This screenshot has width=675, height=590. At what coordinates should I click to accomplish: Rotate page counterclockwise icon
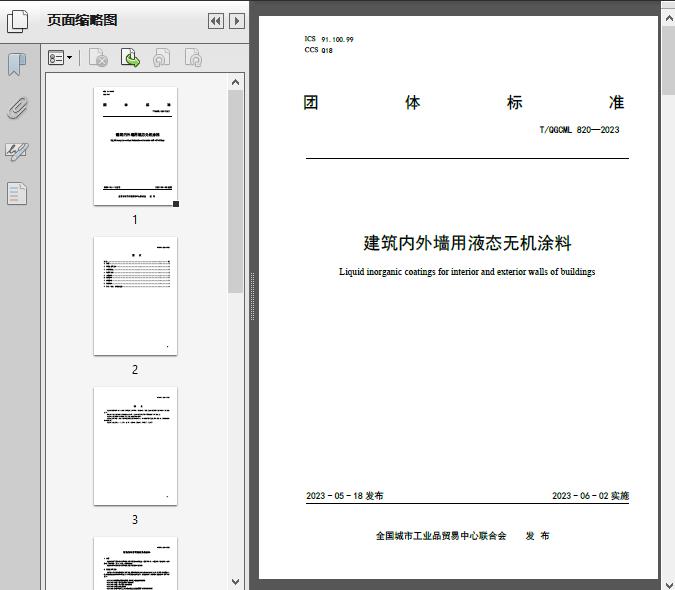coord(161,59)
